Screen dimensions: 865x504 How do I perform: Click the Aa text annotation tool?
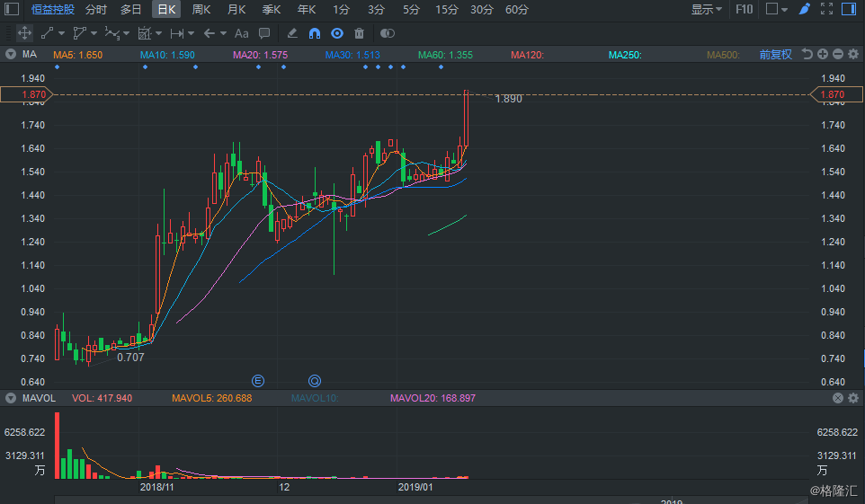[x=241, y=33]
